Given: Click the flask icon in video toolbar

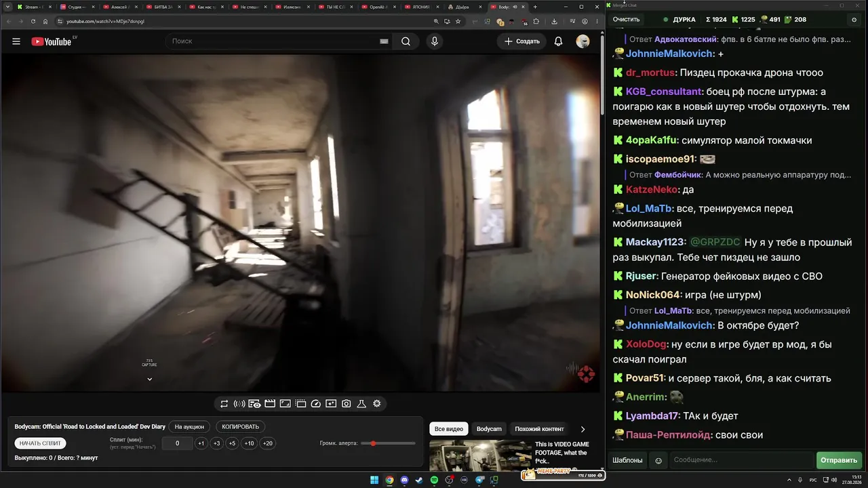Looking at the screenshot, I should pyautogui.click(x=361, y=404).
